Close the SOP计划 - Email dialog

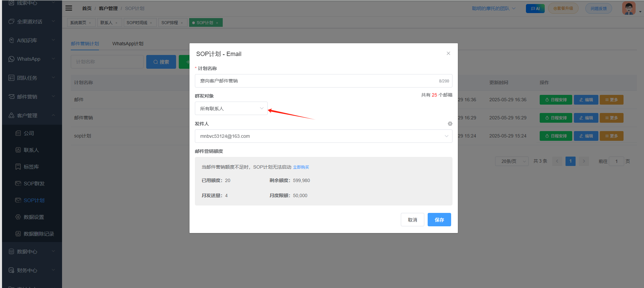448,53
